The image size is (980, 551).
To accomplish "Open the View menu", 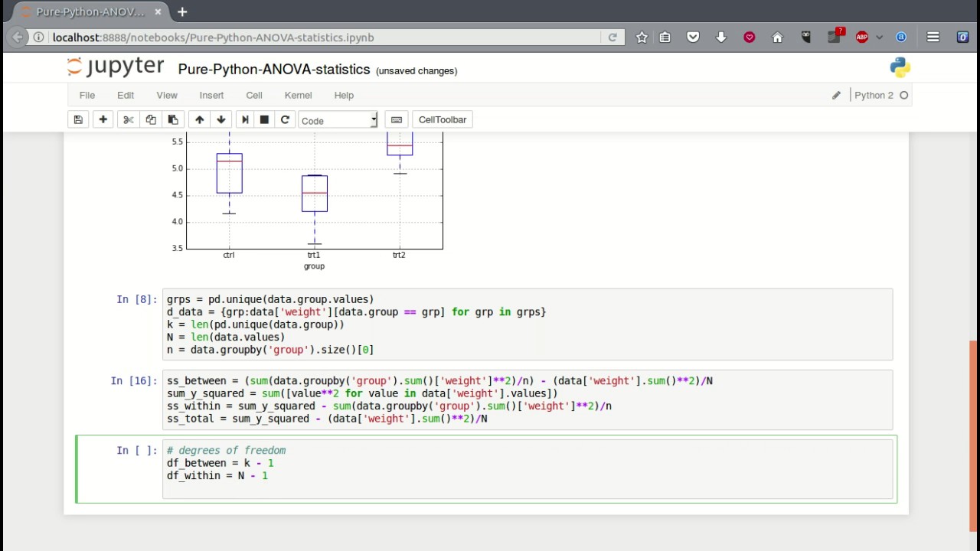I will coord(167,95).
